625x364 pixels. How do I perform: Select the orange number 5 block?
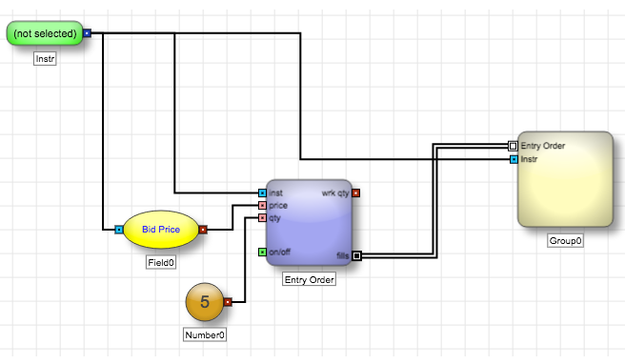(x=205, y=302)
